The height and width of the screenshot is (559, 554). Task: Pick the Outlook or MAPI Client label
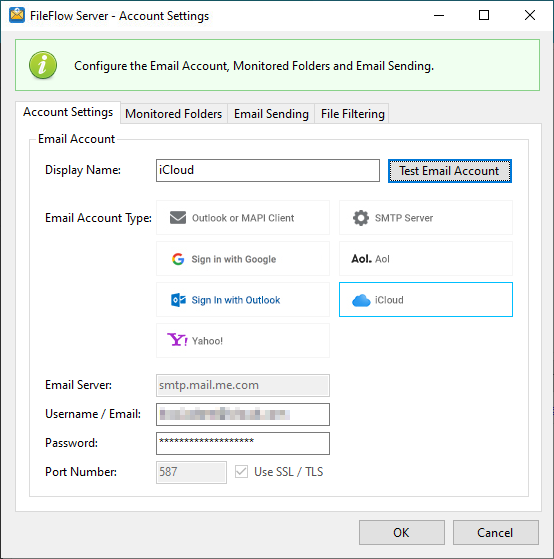243,218
